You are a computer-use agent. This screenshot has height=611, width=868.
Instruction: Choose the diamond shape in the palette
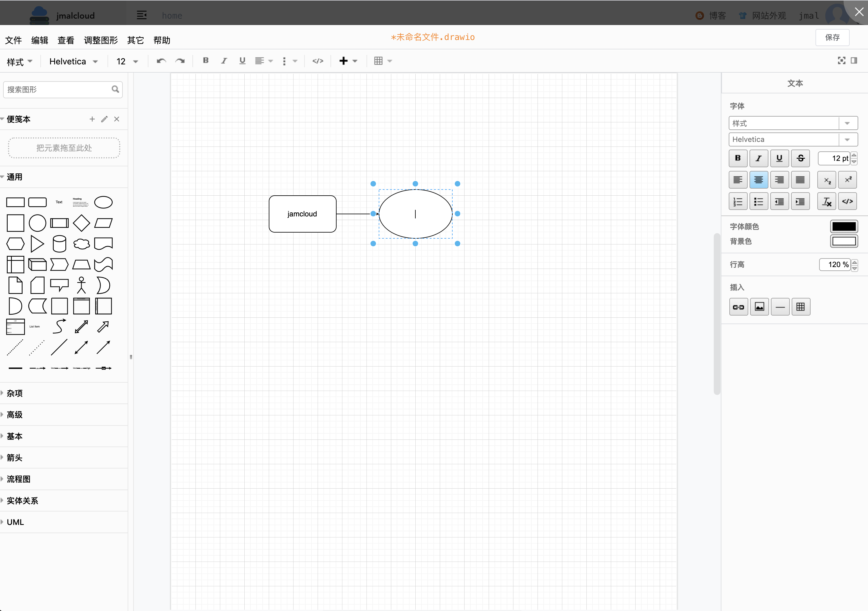(x=81, y=223)
